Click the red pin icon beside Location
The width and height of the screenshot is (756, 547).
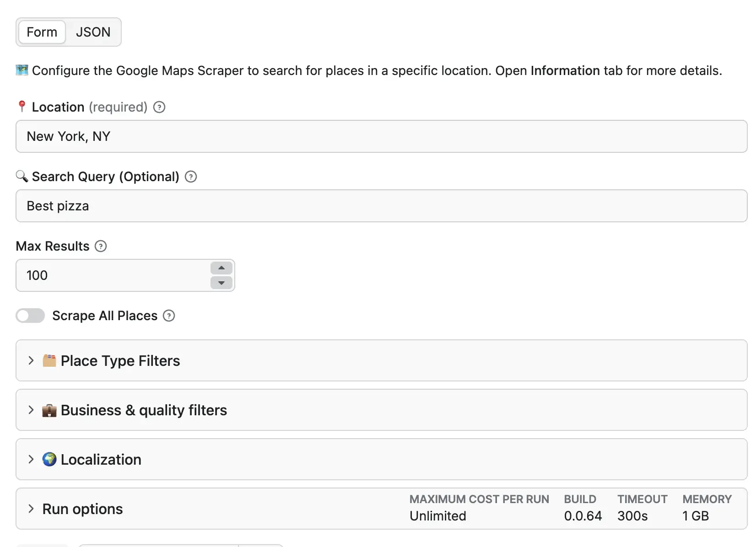(x=22, y=107)
